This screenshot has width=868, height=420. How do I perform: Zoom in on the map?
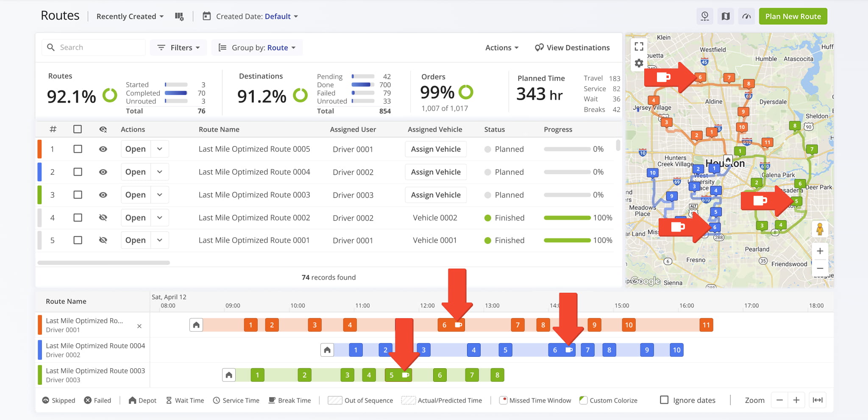820,251
